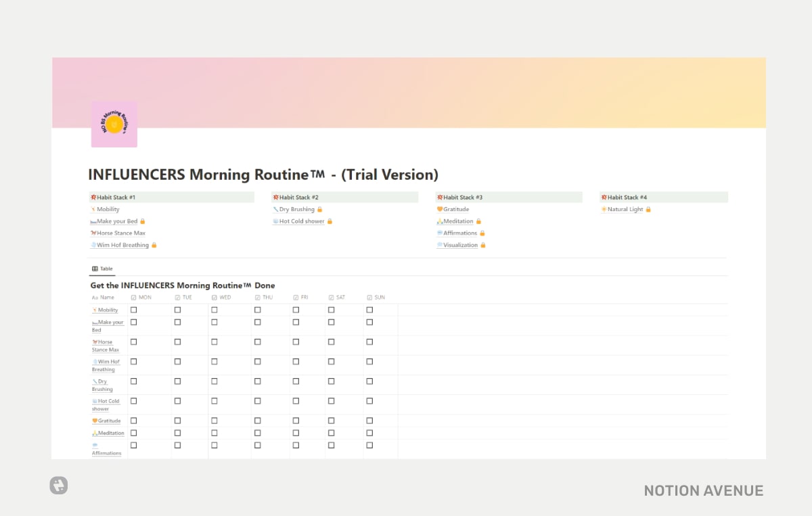Screen dimensions: 812x516
Task: Check Mobility for Monday
Action: pos(133,310)
